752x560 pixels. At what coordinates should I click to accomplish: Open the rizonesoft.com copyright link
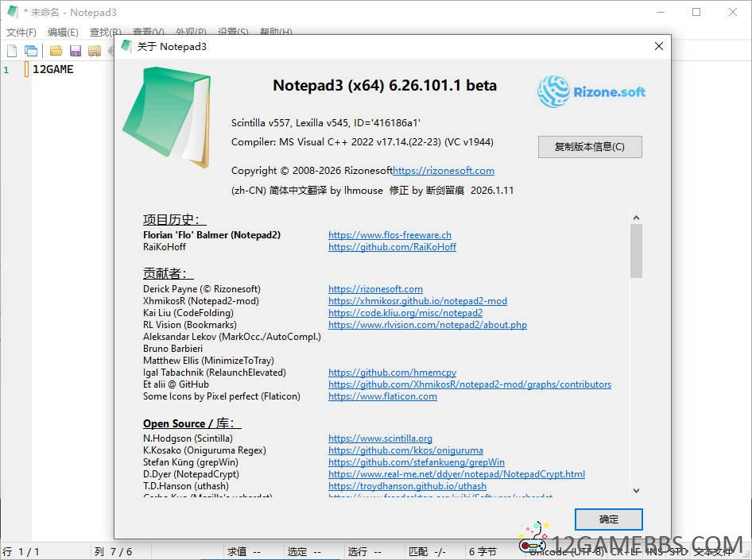pyautogui.click(x=443, y=171)
